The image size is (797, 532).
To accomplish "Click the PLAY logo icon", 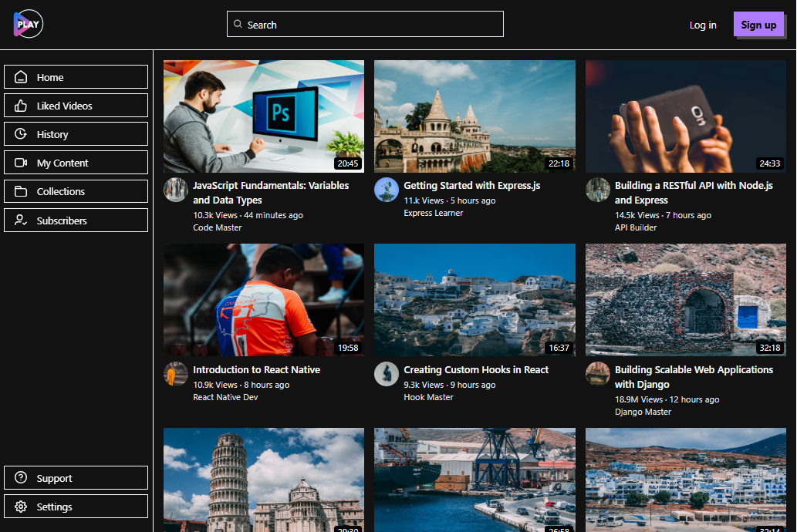I will (x=28, y=24).
